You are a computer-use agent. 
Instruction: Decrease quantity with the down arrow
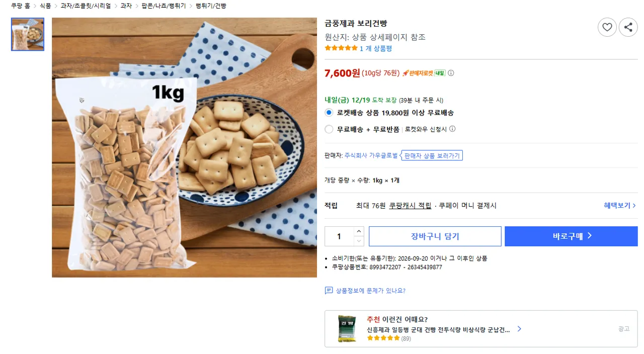[x=358, y=241]
